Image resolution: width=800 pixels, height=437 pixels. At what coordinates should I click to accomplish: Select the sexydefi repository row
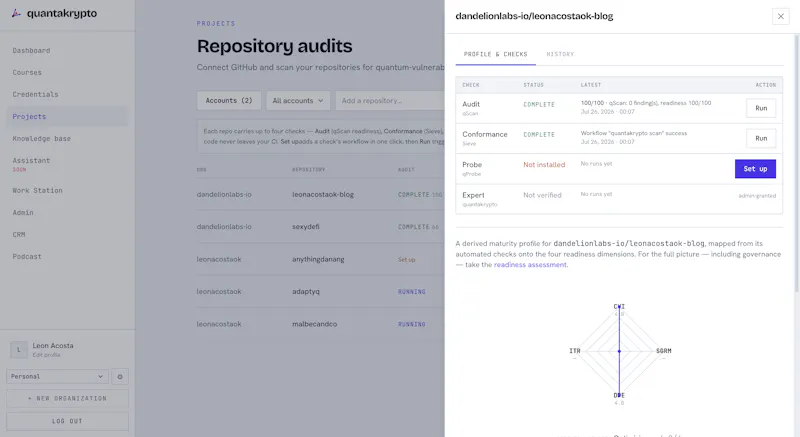pos(320,227)
